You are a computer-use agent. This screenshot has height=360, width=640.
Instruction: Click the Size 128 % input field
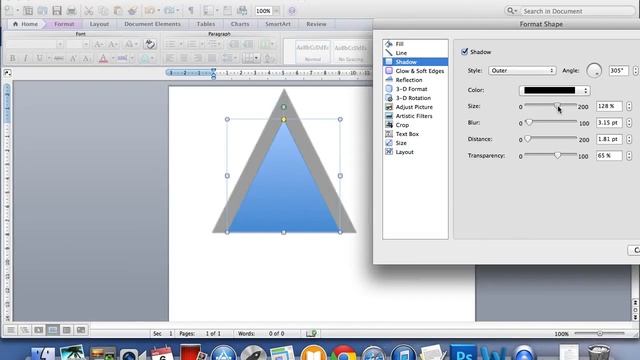coord(609,106)
